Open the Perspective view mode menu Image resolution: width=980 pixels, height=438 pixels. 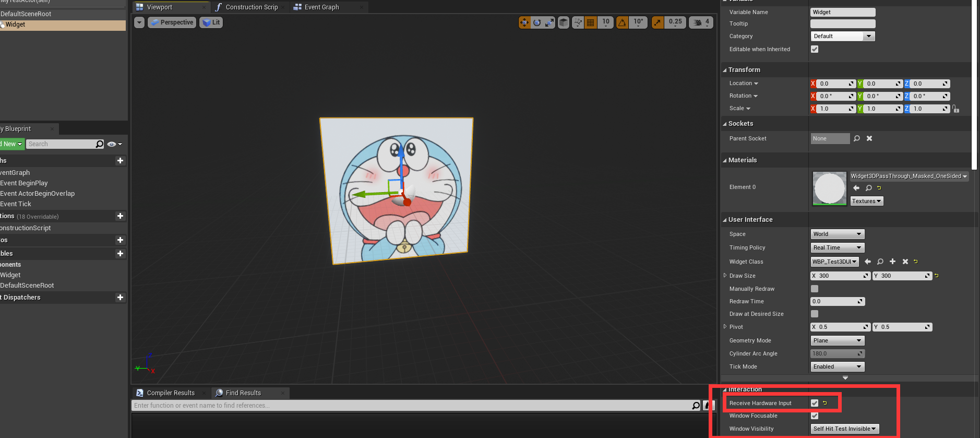172,22
